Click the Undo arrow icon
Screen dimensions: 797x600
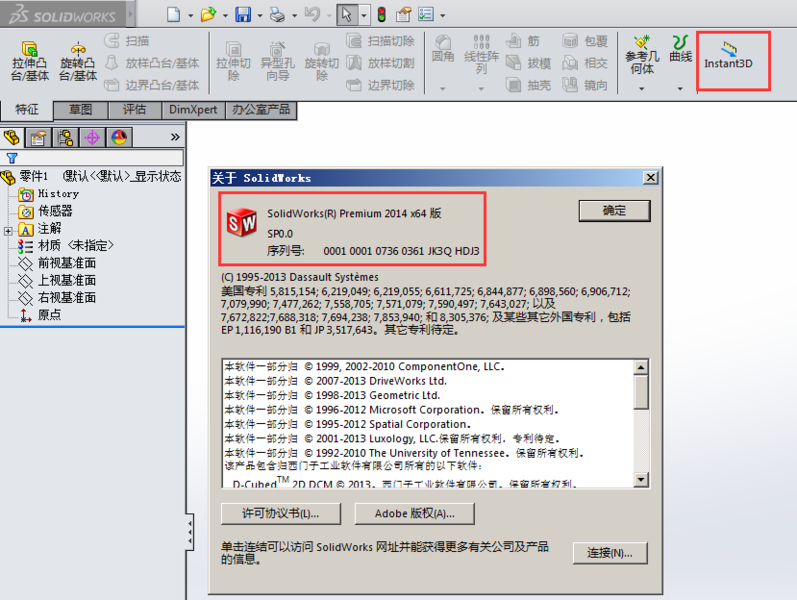click(312, 14)
